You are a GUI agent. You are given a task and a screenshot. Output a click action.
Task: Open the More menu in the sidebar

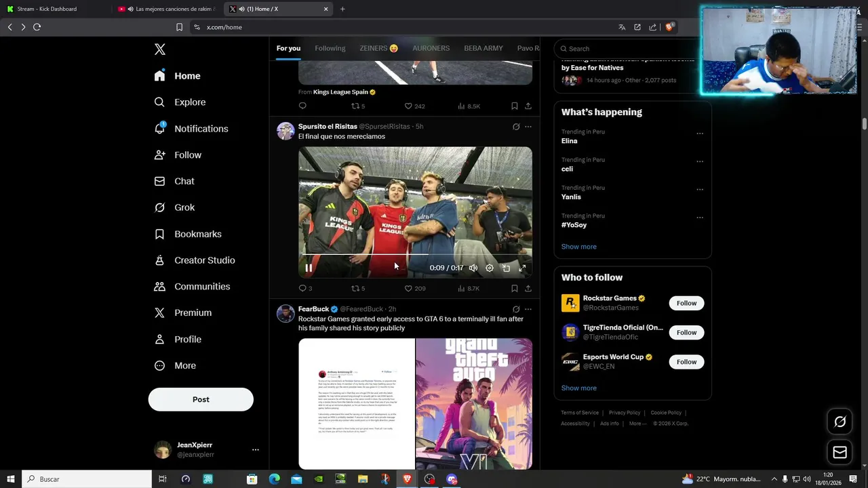click(x=175, y=366)
